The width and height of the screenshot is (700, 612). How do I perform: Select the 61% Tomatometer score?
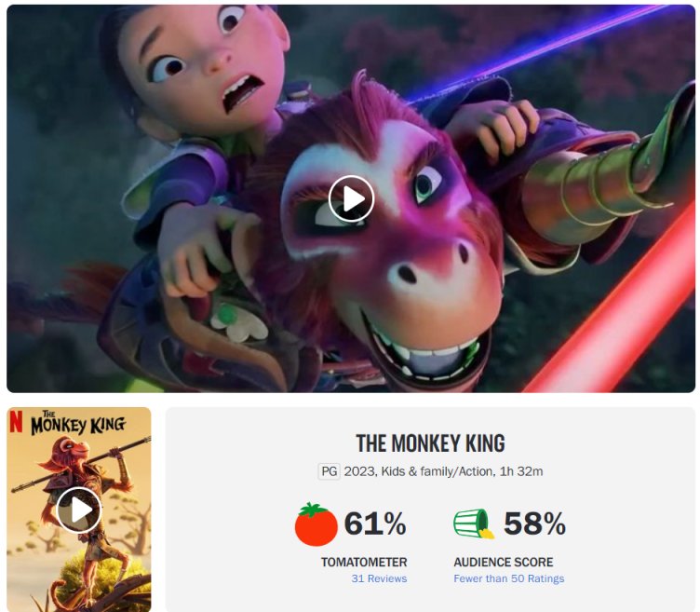pos(375,524)
